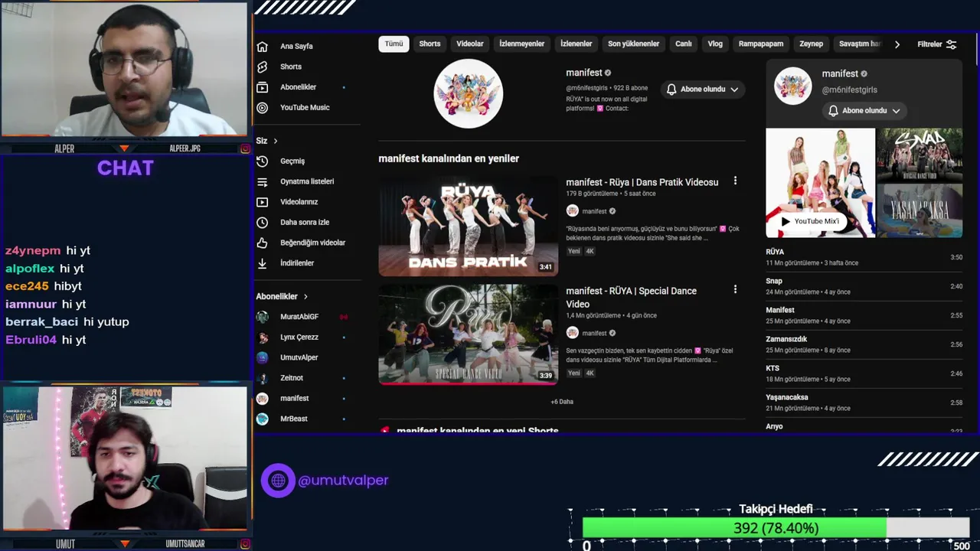
Task: Open Abone olundu dropdown near channel header
Action: pyautogui.click(x=702, y=90)
